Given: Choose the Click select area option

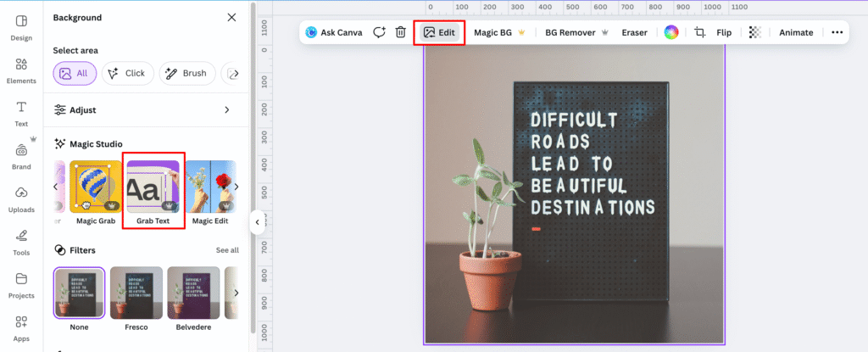Looking at the screenshot, I should pos(127,73).
